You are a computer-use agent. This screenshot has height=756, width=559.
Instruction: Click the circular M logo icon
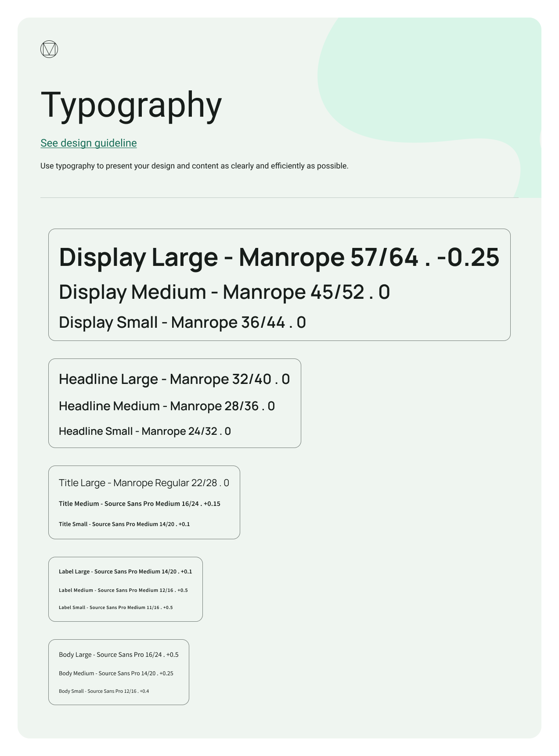(49, 49)
